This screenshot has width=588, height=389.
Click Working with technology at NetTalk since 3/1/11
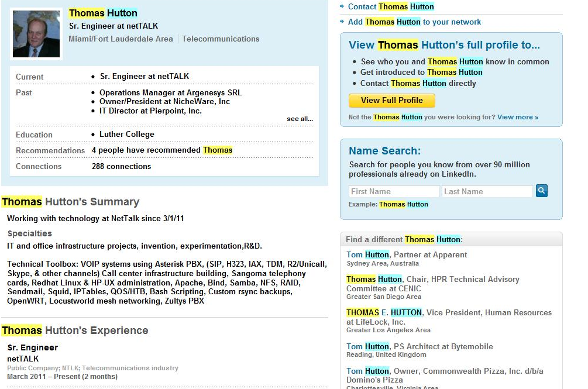pyautogui.click(x=95, y=219)
